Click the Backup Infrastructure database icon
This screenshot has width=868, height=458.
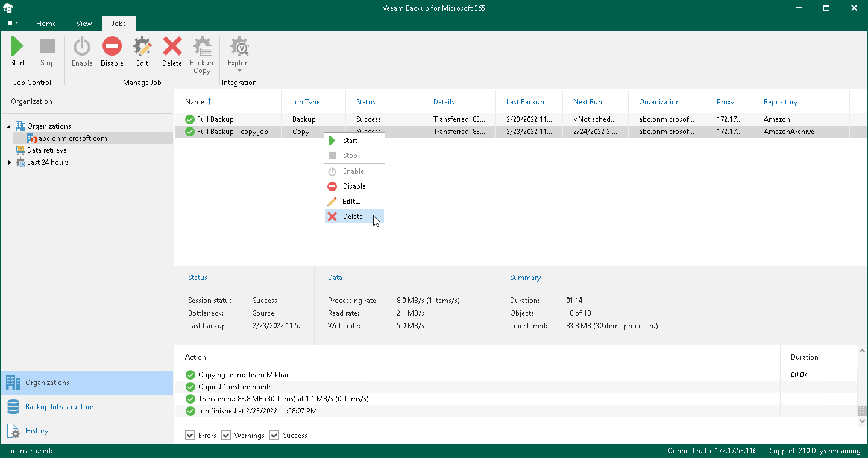pos(13,407)
